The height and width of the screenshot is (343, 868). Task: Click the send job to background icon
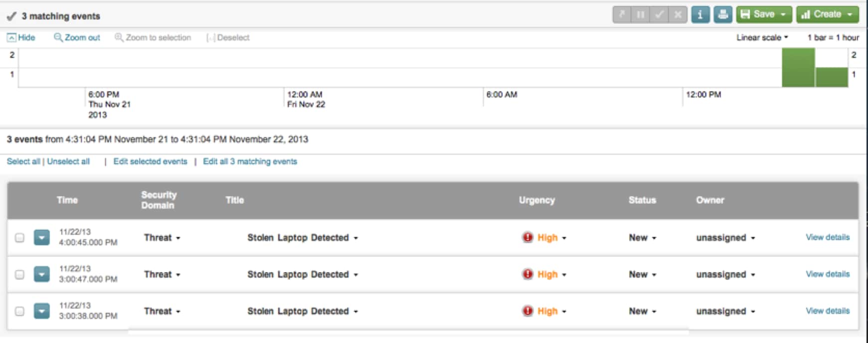click(622, 14)
